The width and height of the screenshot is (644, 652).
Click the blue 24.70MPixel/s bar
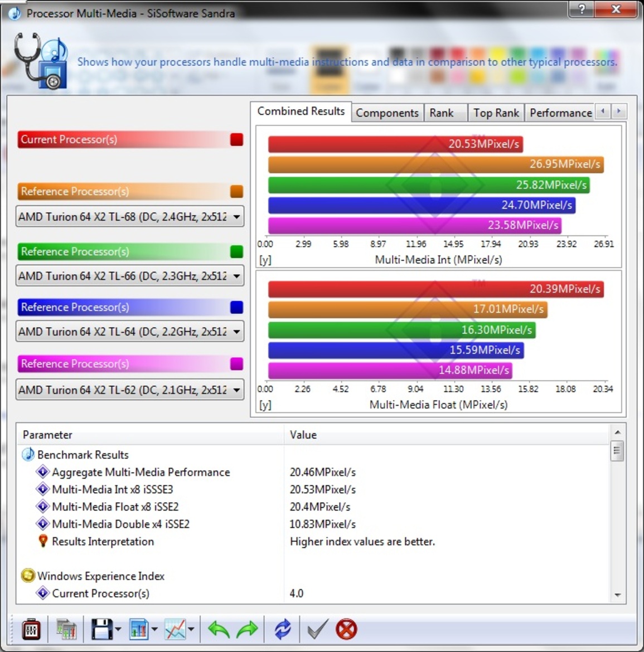[x=422, y=205]
